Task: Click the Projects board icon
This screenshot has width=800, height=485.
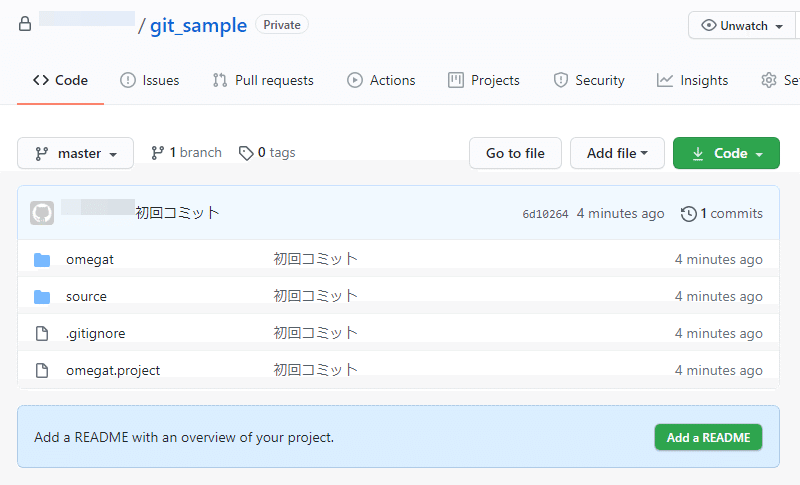Action: [x=456, y=80]
